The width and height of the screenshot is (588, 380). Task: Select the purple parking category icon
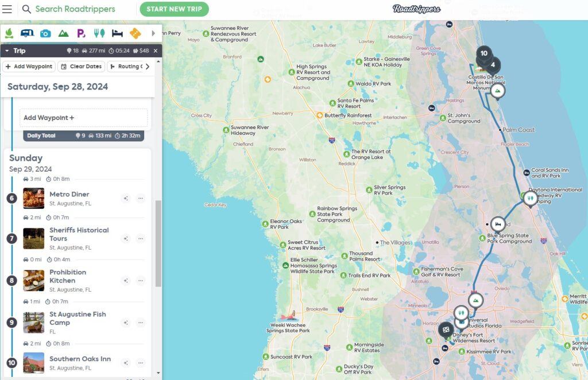[81, 34]
